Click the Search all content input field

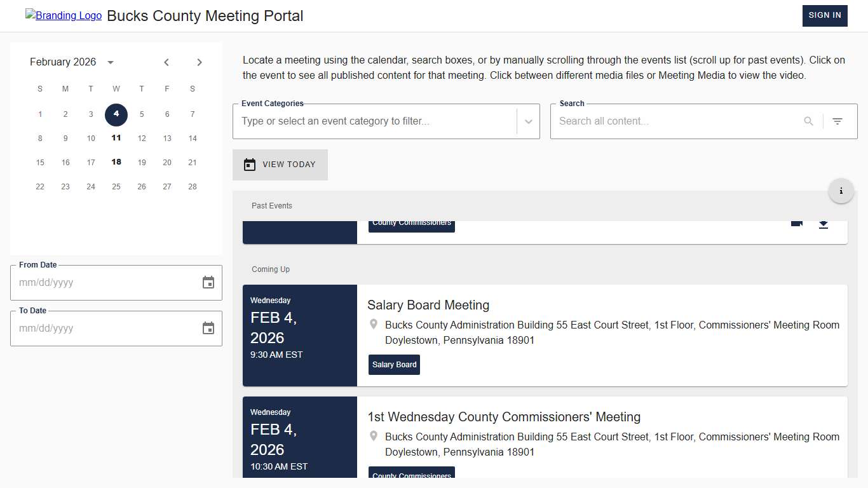click(674, 121)
